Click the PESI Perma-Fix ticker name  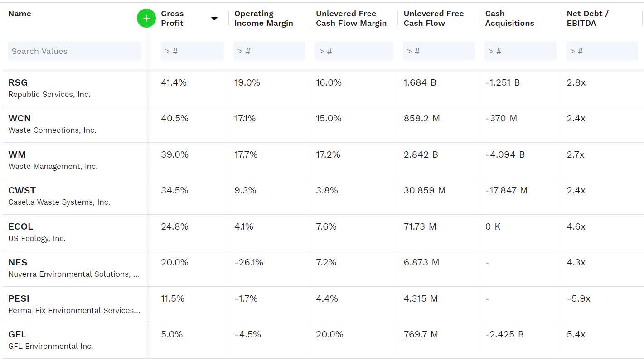[19, 298]
